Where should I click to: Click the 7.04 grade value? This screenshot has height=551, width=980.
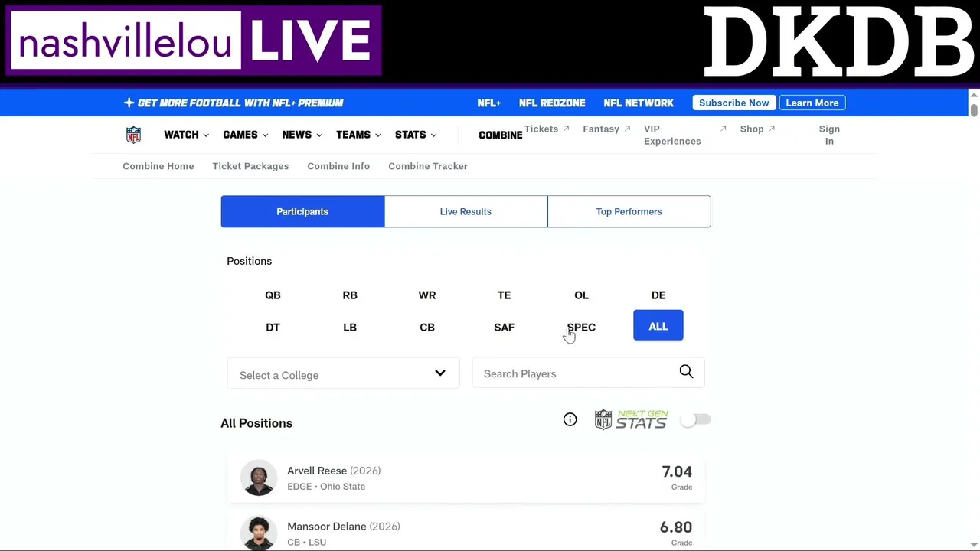coord(677,471)
